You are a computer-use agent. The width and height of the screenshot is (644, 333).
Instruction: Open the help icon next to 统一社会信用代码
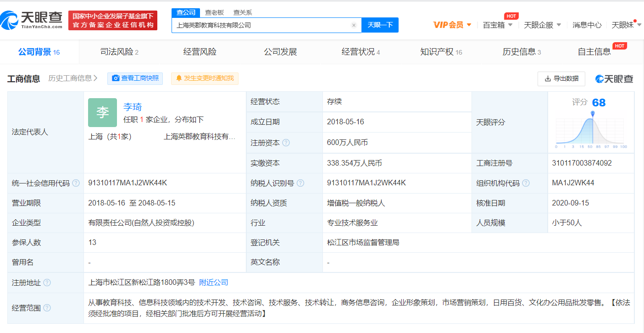click(x=76, y=183)
